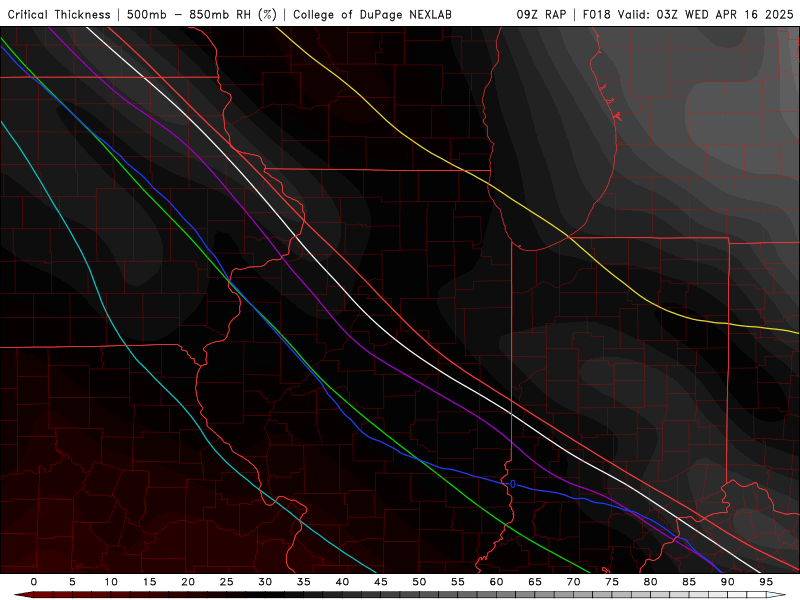Click the colorbar value 55
The width and height of the screenshot is (800, 600).
458,582
